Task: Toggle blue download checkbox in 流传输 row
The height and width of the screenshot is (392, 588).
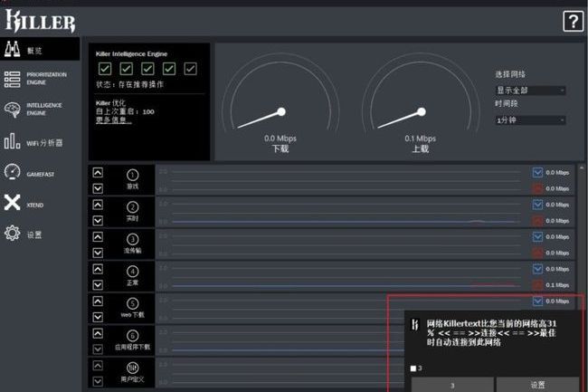Action: (537, 236)
